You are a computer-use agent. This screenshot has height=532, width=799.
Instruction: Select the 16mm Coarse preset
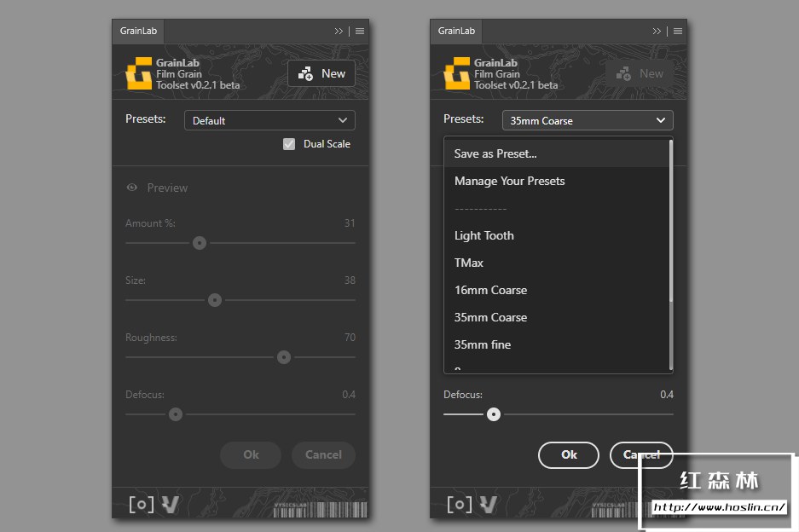pyautogui.click(x=557, y=291)
